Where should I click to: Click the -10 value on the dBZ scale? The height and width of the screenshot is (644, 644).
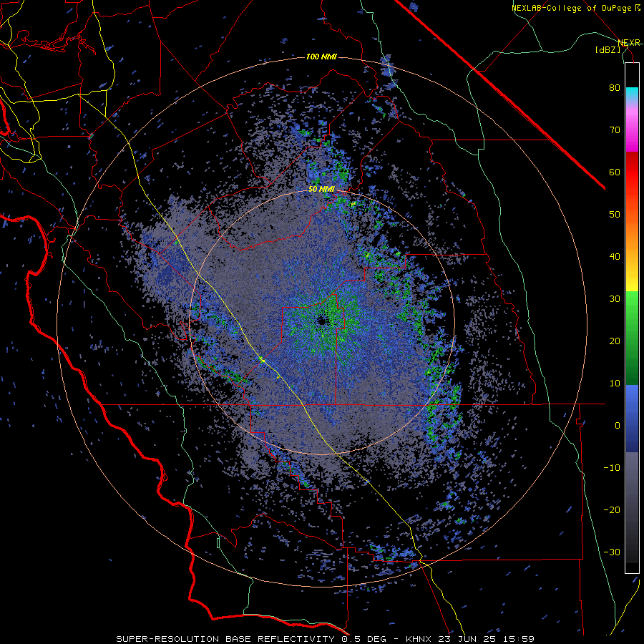(x=612, y=467)
